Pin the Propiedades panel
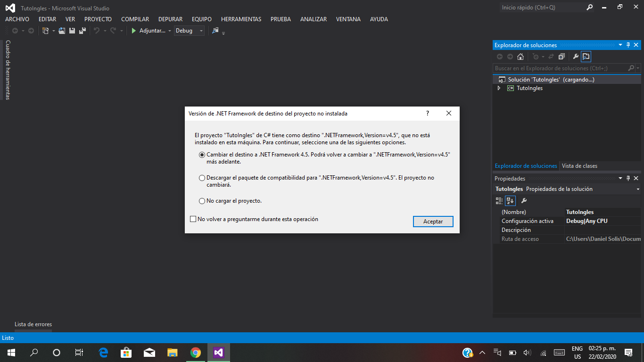 pyautogui.click(x=628, y=179)
